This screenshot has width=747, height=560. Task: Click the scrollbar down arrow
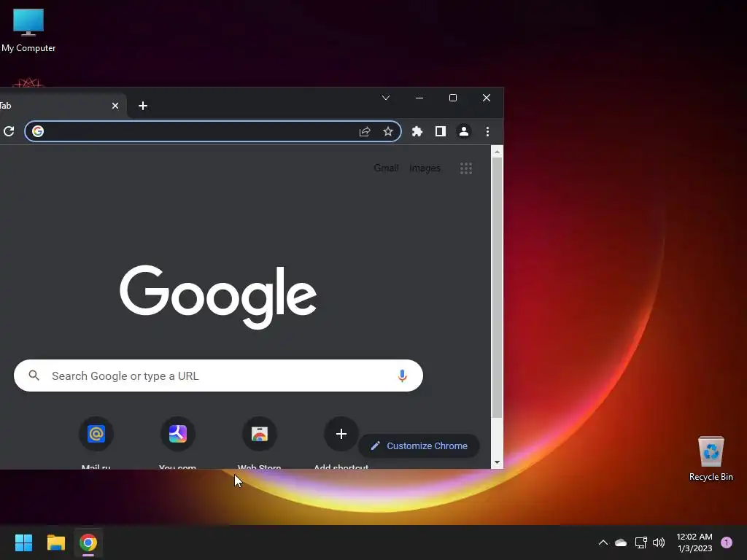[497, 462]
